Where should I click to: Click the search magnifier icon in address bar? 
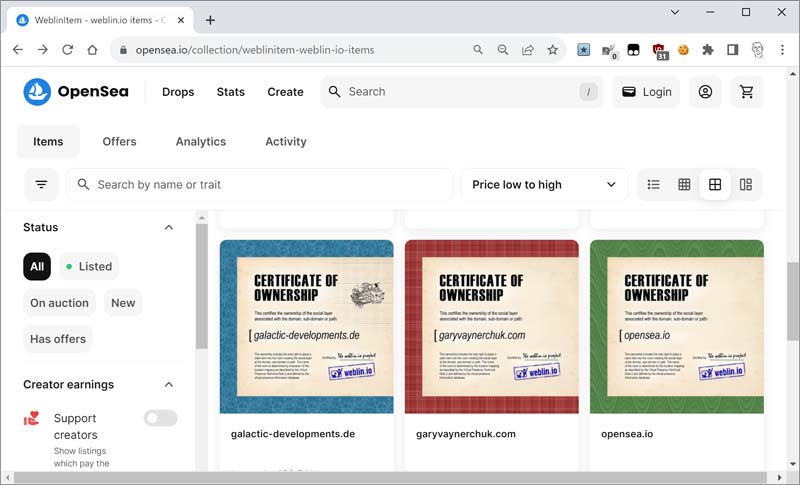[x=478, y=49]
